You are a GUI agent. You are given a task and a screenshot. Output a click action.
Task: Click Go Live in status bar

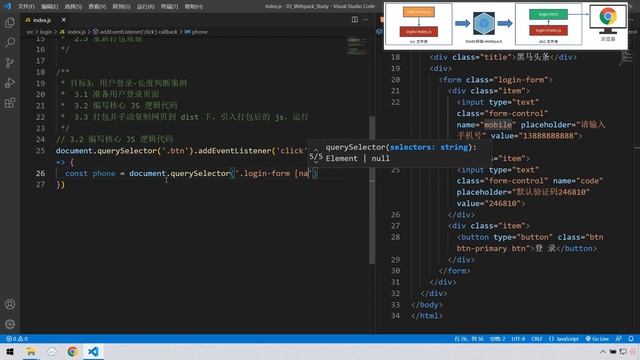click(597, 339)
